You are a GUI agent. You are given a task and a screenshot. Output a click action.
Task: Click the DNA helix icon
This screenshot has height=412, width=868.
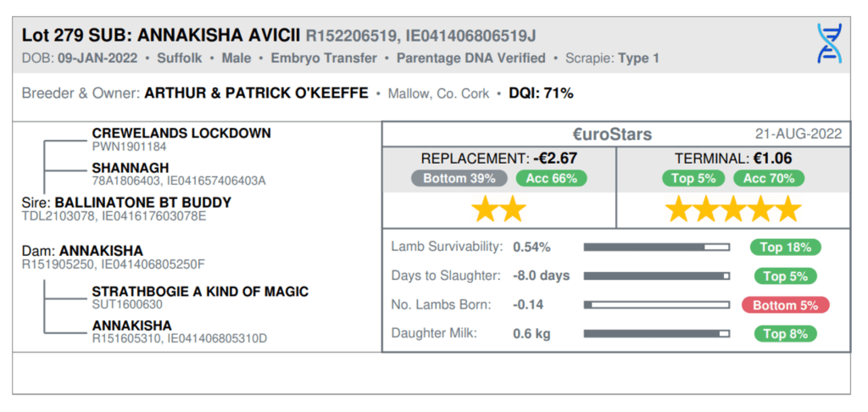(x=829, y=44)
